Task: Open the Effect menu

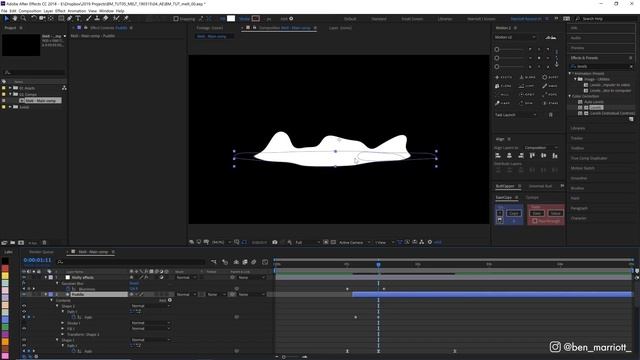Action: pyautogui.click(x=60, y=11)
